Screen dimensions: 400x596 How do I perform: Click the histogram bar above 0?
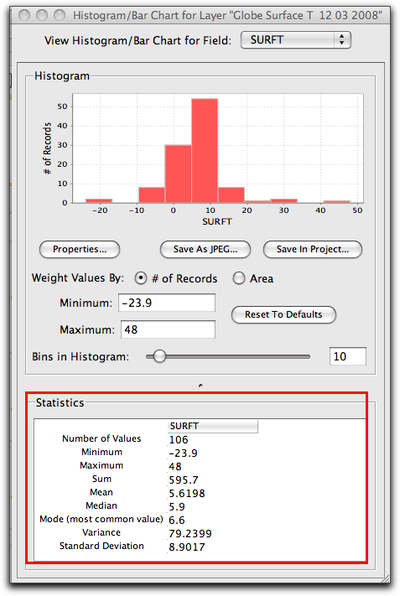pyautogui.click(x=178, y=174)
